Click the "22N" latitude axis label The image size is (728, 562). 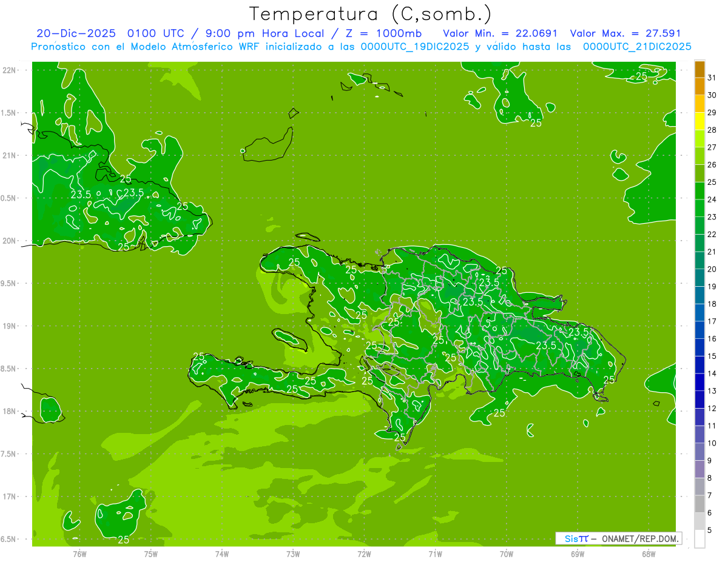coord(9,70)
